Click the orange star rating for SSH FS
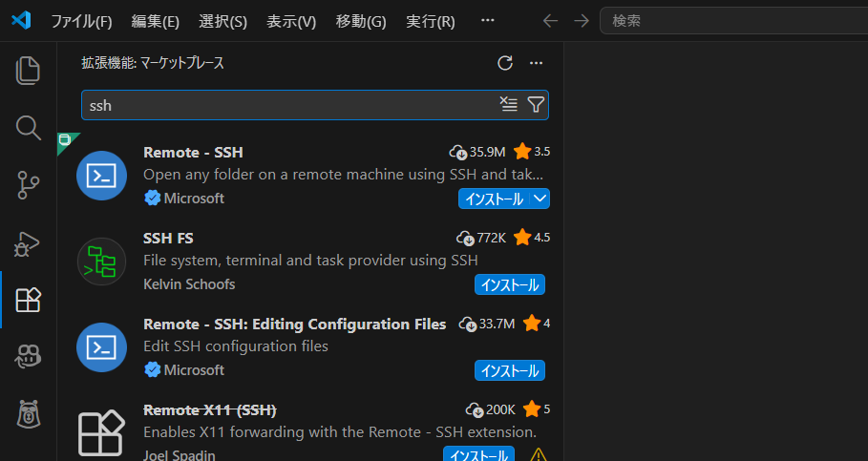Image resolution: width=868 pixels, height=461 pixels. [x=522, y=238]
